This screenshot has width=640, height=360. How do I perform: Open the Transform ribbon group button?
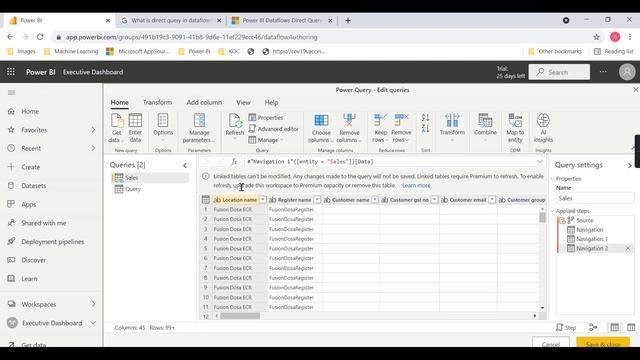tap(452, 127)
